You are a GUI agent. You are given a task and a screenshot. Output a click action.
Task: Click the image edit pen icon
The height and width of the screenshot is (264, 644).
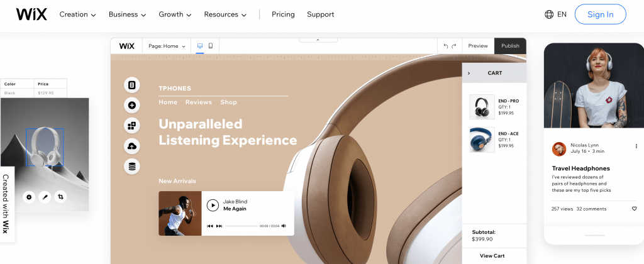(45, 197)
